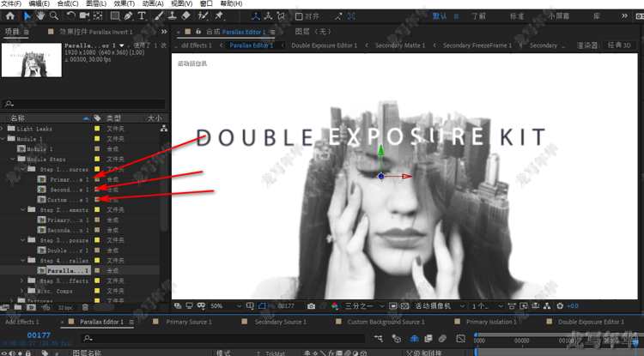Select the Horizontal Type tool
The width and height of the screenshot is (644, 356).
pyautogui.click(x=142, y=16)
